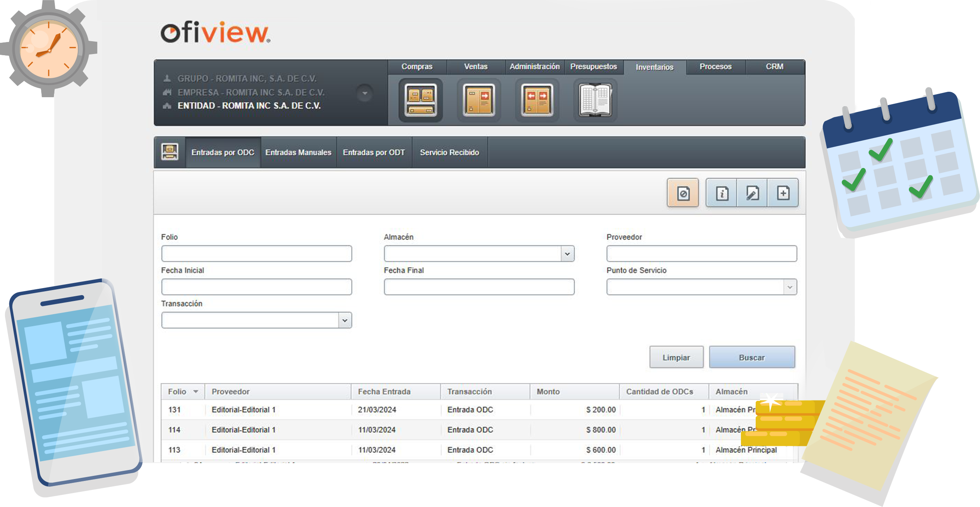Open the inventory open-book catalog icon
This screenshot has width=980, height=507.
595,100
